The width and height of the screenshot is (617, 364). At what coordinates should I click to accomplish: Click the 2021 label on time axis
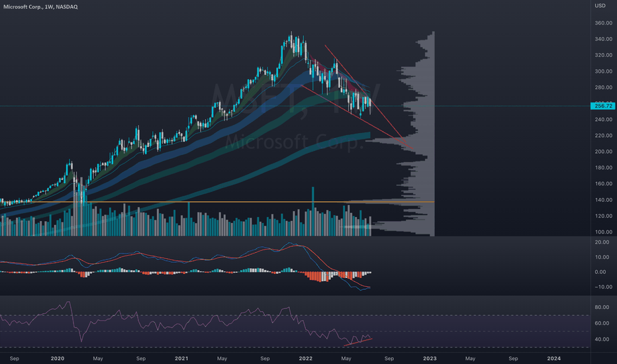click(x=181, y=359)
